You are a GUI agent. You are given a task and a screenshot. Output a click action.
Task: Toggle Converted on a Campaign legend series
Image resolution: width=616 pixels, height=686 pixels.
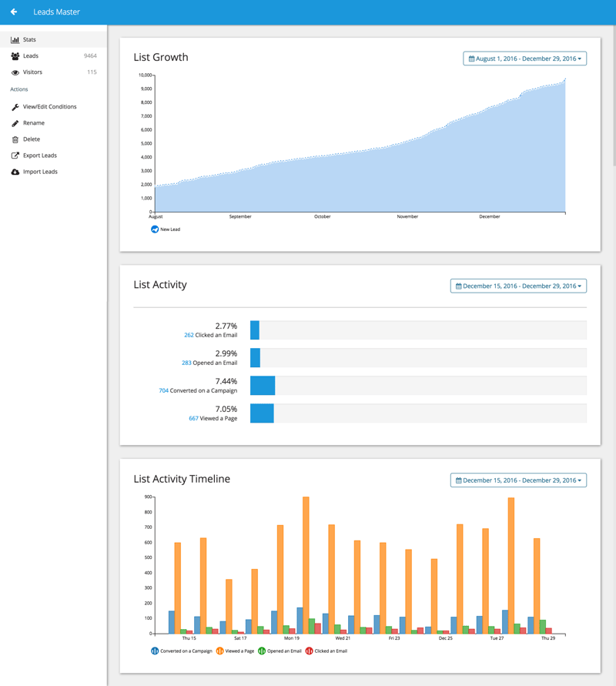182,651
